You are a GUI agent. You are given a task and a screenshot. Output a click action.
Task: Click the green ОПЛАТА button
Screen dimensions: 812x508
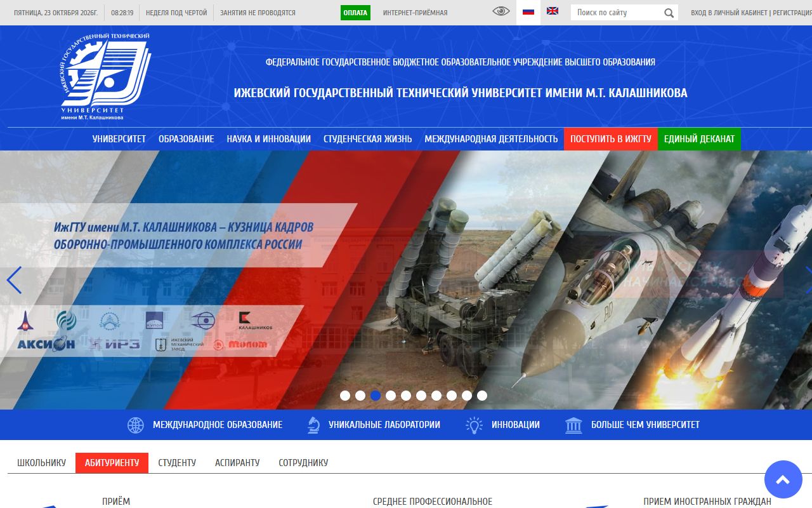(355, 13)
